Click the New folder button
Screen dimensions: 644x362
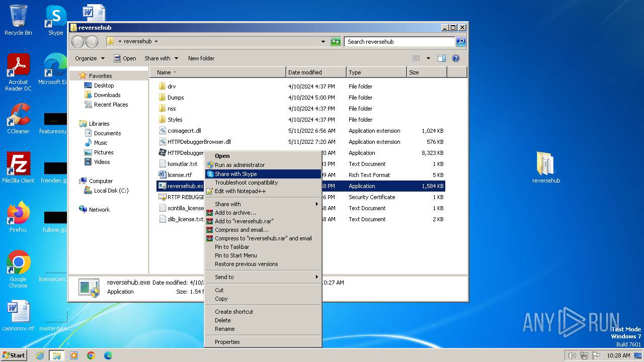coord(201,58)
